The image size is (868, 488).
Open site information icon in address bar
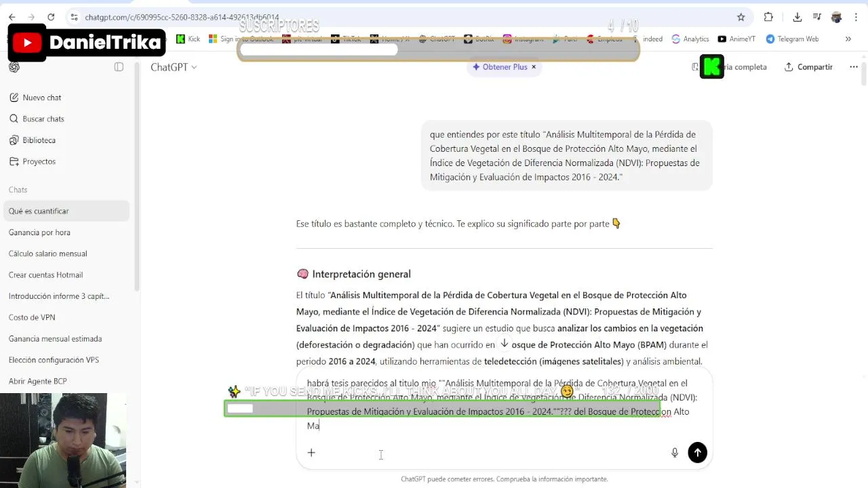[x=75, y=17]
